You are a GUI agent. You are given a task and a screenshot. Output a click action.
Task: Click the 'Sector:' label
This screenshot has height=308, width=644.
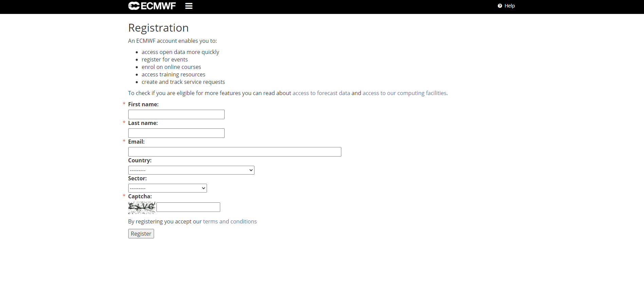tap(137, 178)
